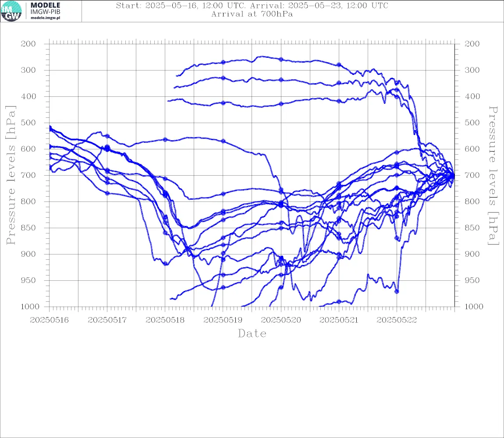The height and width of the screenshot is (438, 504).
Task: Click the left axis 900 label
Action: tap(28, 254)
